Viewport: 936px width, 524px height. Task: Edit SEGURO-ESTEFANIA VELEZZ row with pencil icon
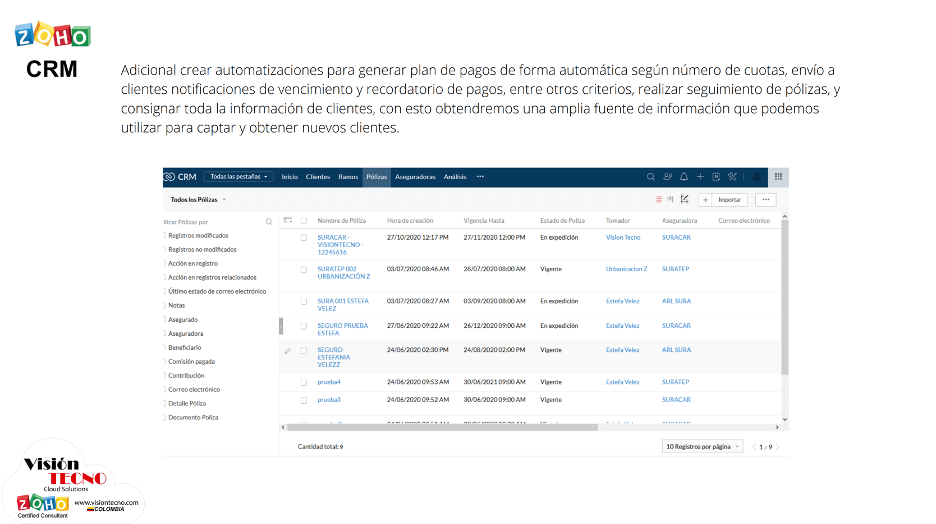[x=288, y=351]
